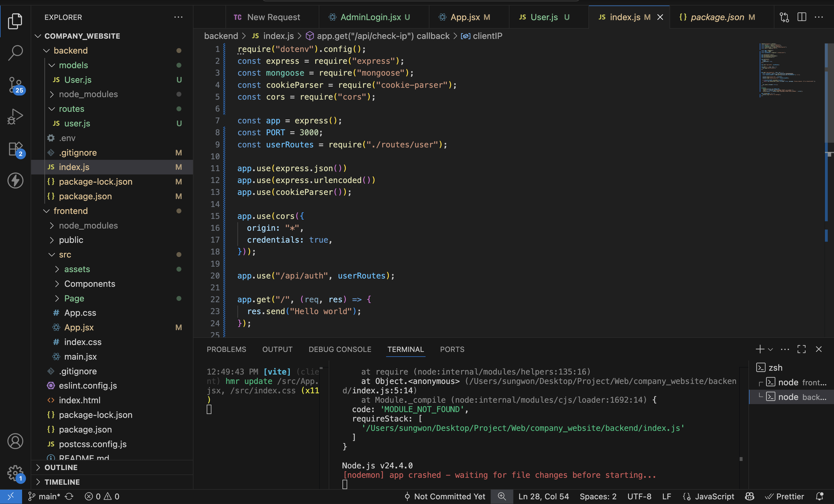Click Not Committed Yet blame item
Image resolution: width=834 pixels, height=504 pixels.
pos(445,496)
